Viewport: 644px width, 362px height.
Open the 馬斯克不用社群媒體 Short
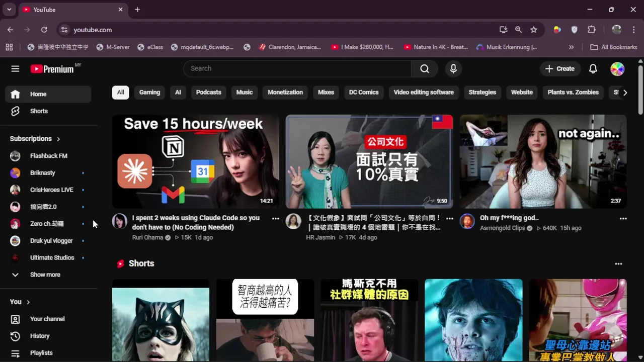point(369,320)
